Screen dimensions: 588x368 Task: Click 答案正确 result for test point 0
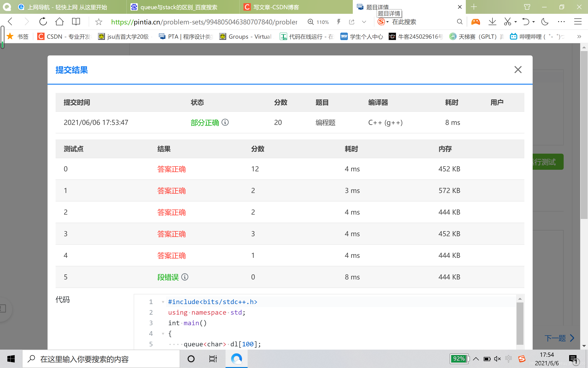point(172,169)
